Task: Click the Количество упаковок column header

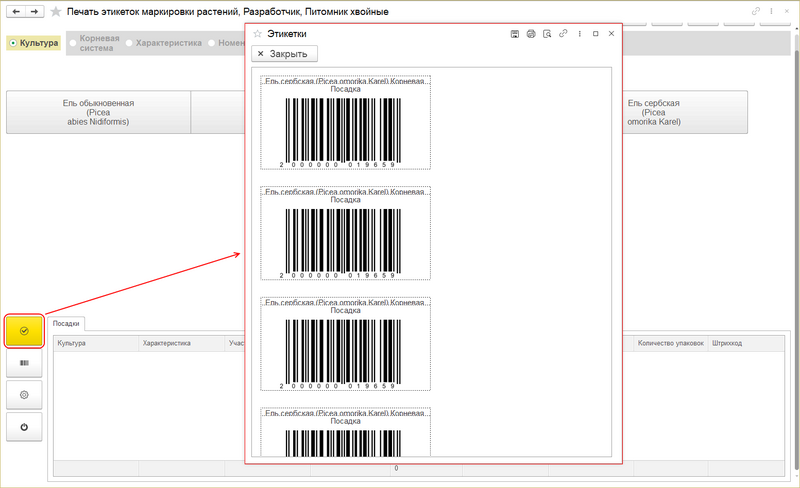Action: tap(671, 344)
